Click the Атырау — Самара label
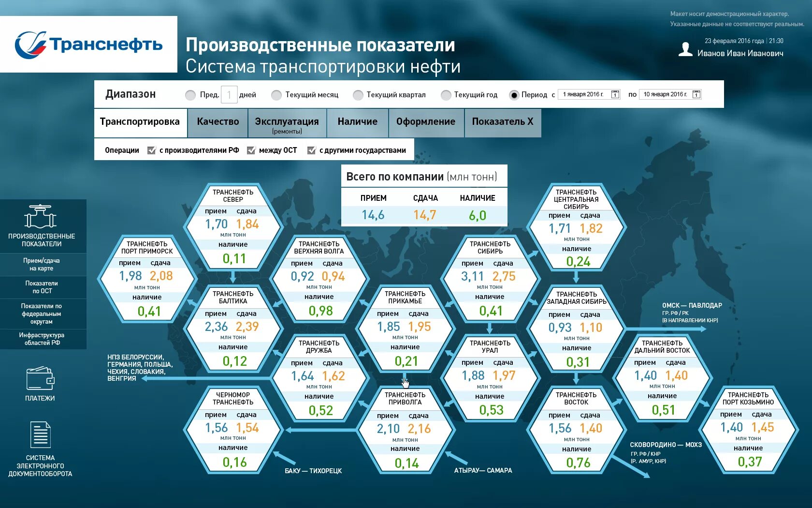 (x=483, y=470)
